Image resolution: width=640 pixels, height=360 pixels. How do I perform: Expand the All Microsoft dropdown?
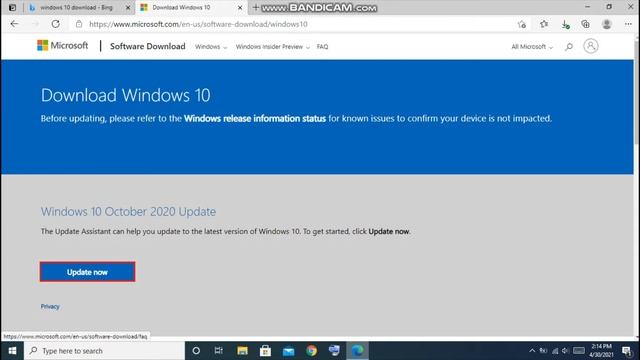click(532, 47)
